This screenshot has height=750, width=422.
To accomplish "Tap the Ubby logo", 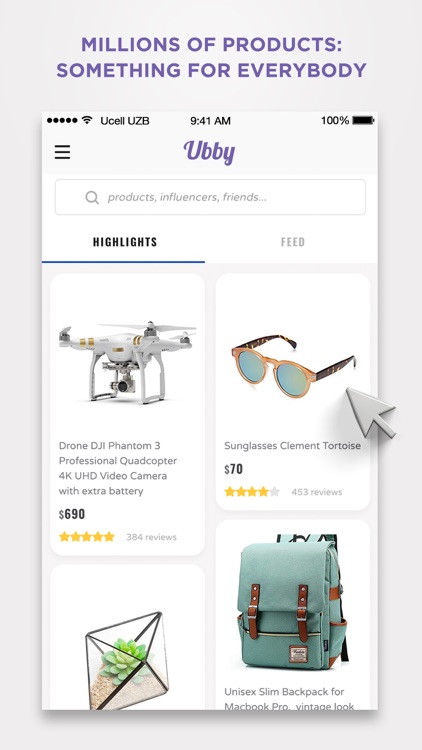I will click(x=209, y=153).
